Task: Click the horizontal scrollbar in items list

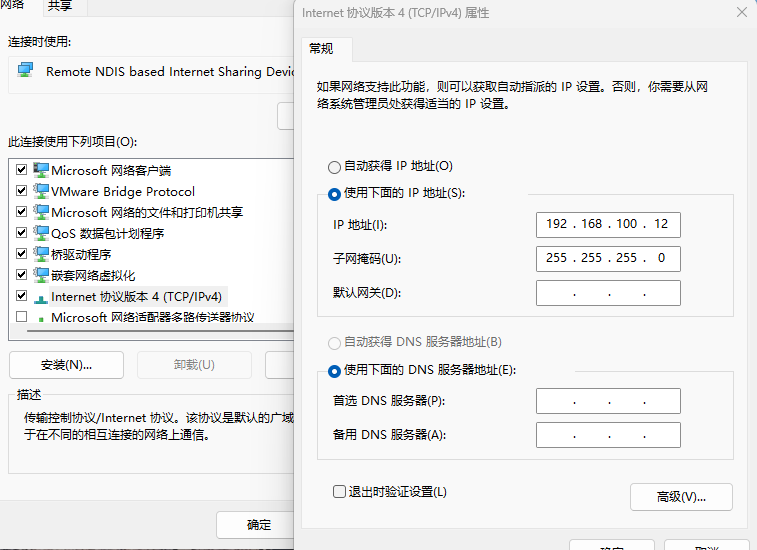Action: (160, 331)
